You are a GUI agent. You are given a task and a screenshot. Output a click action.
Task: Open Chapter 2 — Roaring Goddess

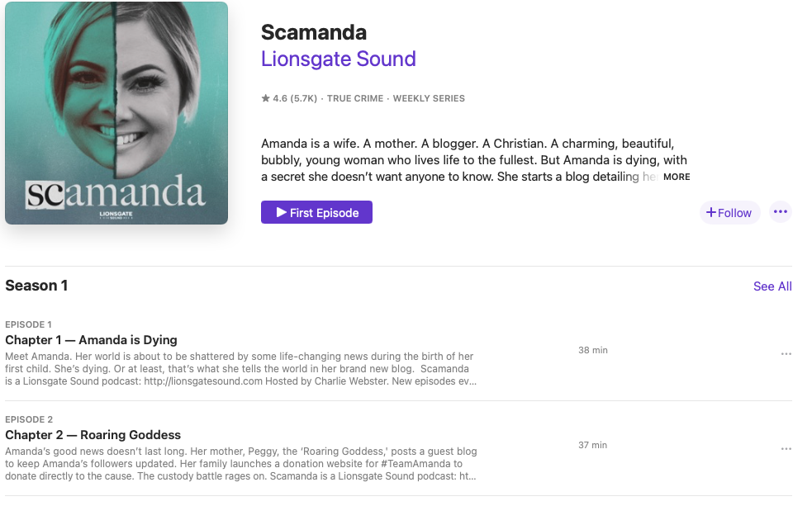[x=93, y=435]
